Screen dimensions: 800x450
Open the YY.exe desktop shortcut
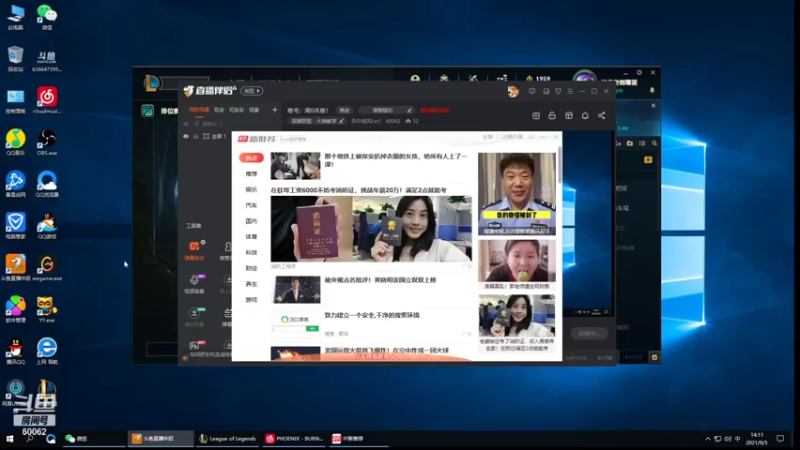click(x=47, y=309)
